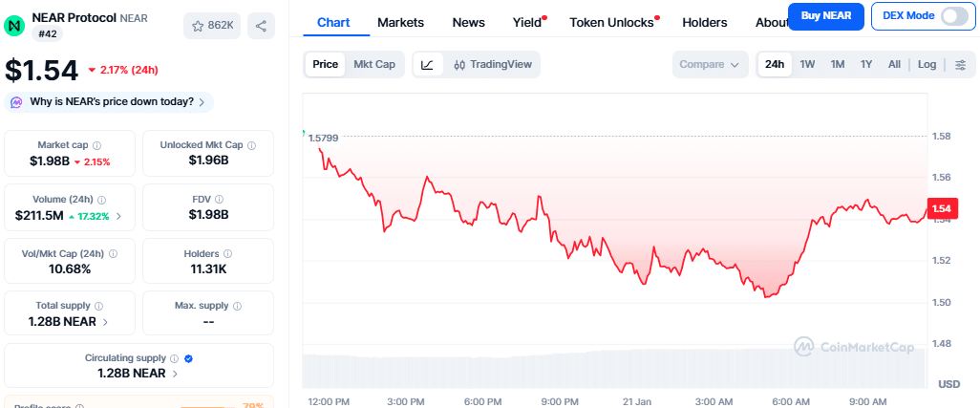Set chart range to 1W
The height and width of the screenshot is (408, 980).
pyautogui.click(x=807, y=64)
